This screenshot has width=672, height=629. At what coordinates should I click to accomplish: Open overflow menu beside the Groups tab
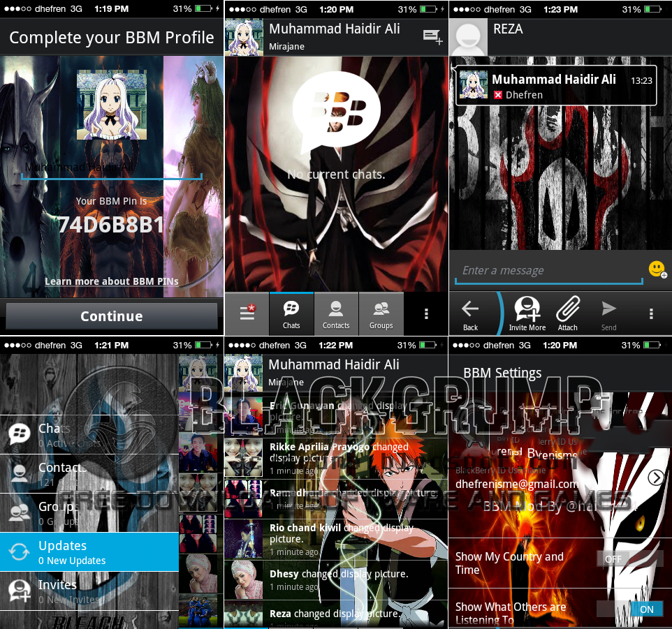coord(426,313)
